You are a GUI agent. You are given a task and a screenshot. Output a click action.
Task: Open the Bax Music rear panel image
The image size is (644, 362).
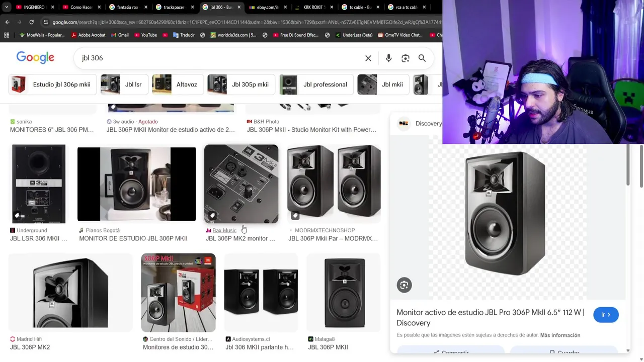[x=241, y=184]
